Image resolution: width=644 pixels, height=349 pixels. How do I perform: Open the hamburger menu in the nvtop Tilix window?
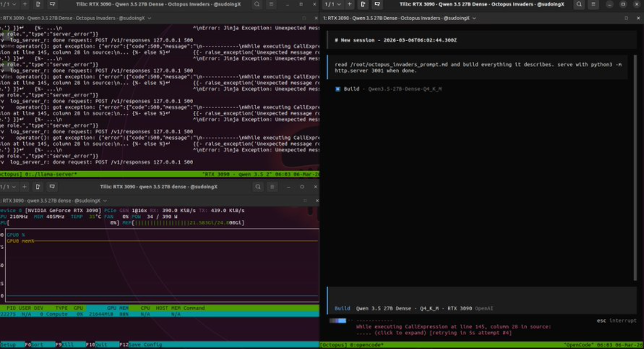click(x=272, y=187)
